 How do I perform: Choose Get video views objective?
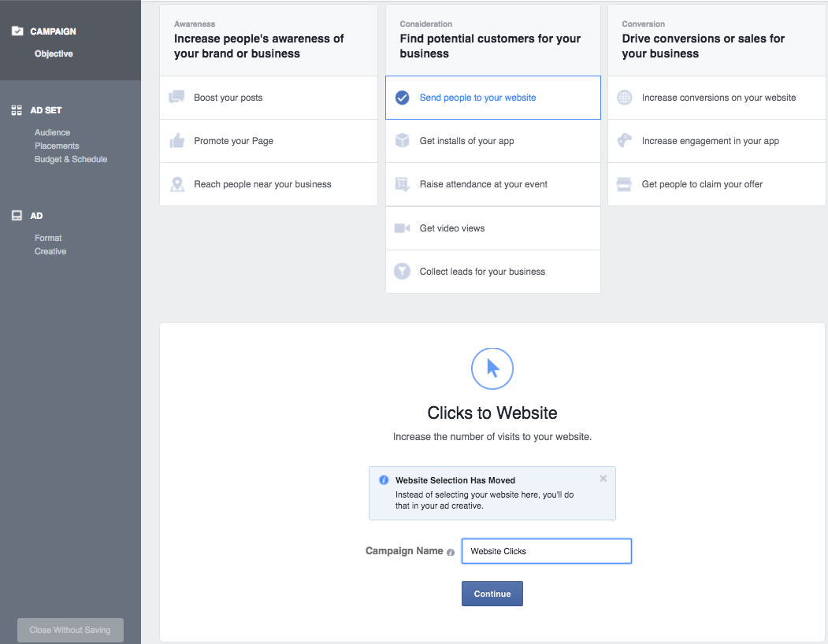[493, 228]
